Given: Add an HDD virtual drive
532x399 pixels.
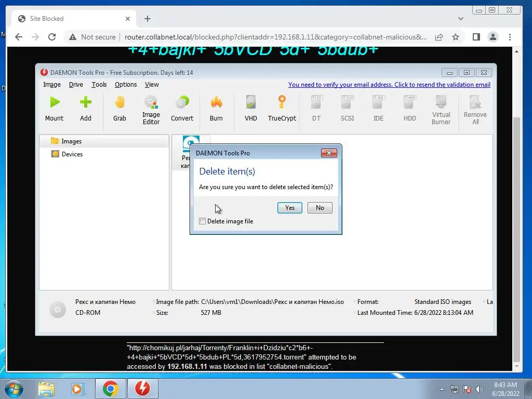Looking at the screenshot, I should [409, 109].
